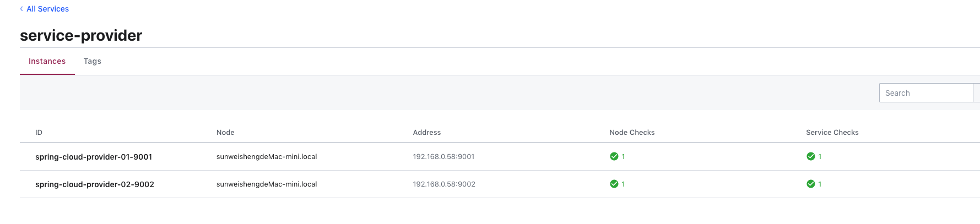The height and width of the screenshot is (224, 980).
Task: Select the Node column header
Action: [225, 133]
